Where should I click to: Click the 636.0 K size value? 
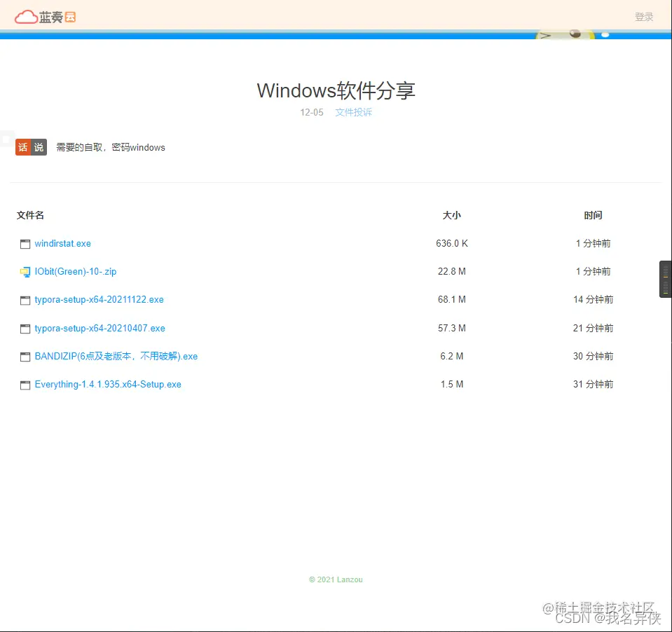[452, 243]
